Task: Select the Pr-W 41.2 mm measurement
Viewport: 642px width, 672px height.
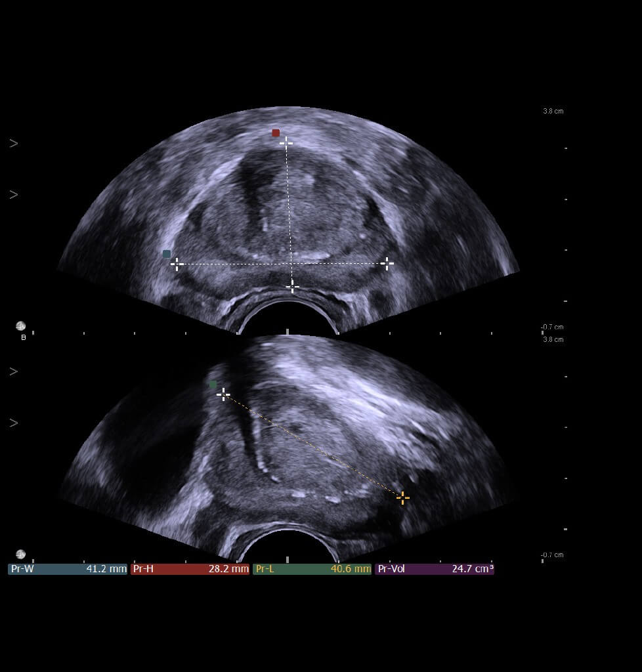Action: (68, 569)
